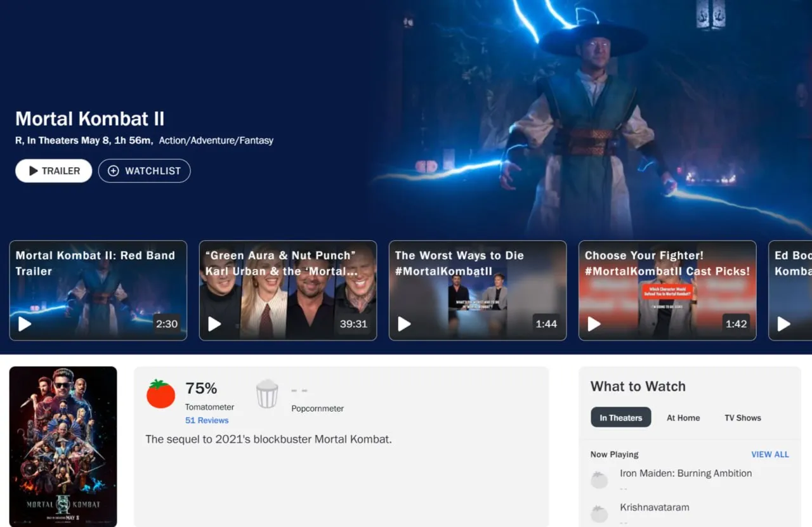Viewport: 812px width, 527px height.
Task: Click the Mortal Kombat II title heading
Action: 90,119
